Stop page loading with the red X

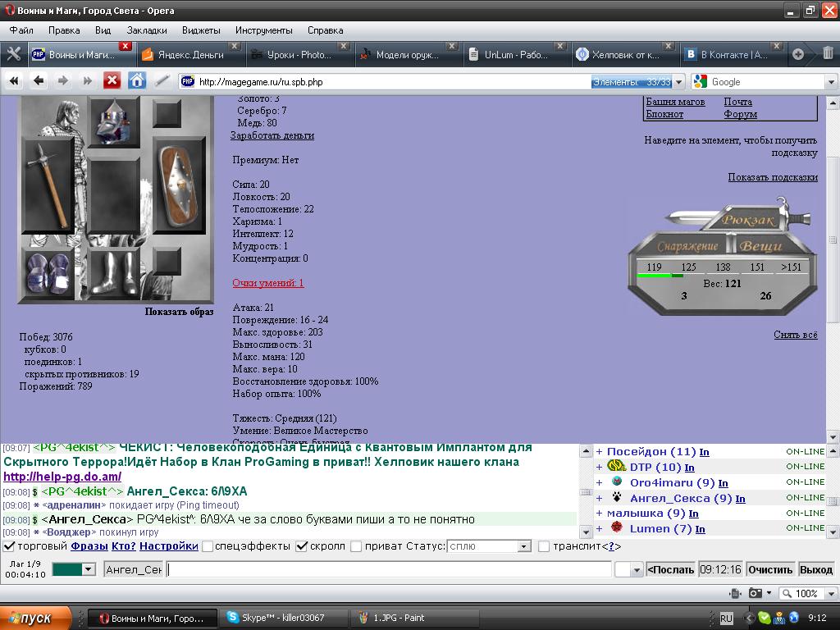(112, 81)
